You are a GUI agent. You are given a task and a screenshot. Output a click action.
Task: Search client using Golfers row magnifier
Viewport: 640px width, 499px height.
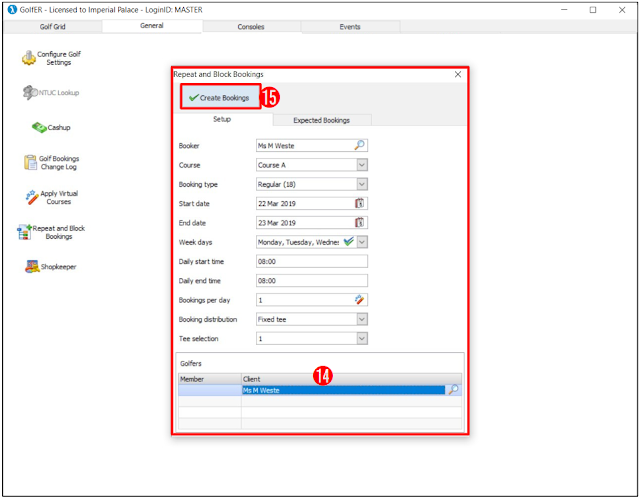coord(453,390)
